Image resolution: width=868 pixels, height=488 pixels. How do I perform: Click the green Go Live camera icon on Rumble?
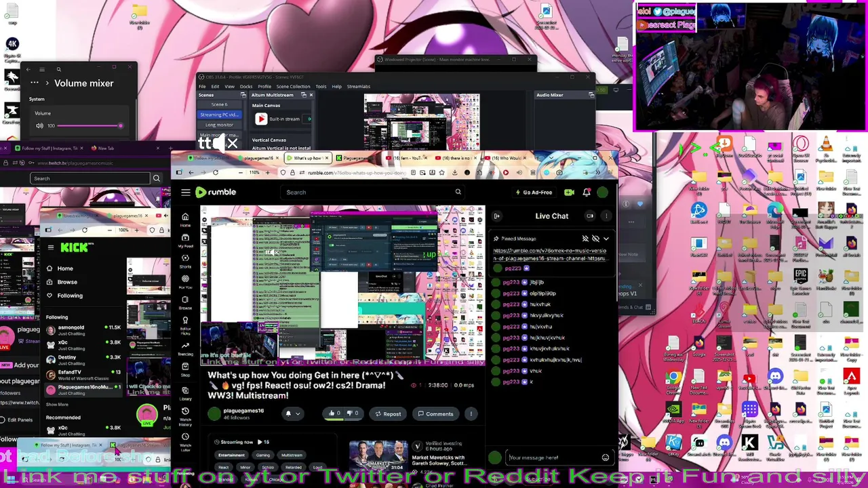[x=569, y=192]
